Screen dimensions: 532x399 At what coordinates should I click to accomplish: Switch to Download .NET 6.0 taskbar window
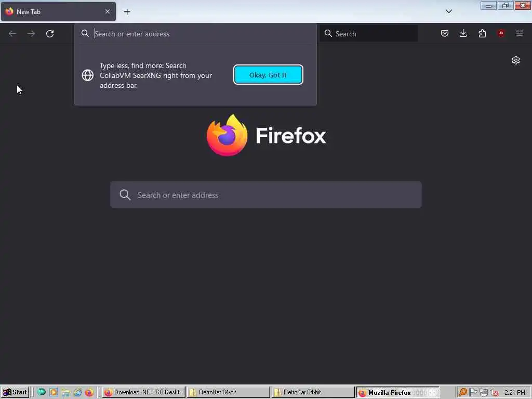[x=143, y=393]
